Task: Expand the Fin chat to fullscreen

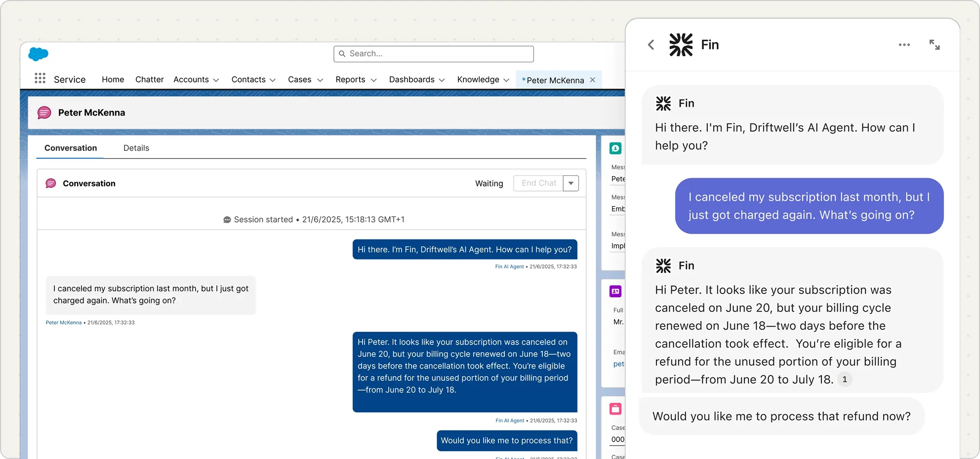Action: 935,44
